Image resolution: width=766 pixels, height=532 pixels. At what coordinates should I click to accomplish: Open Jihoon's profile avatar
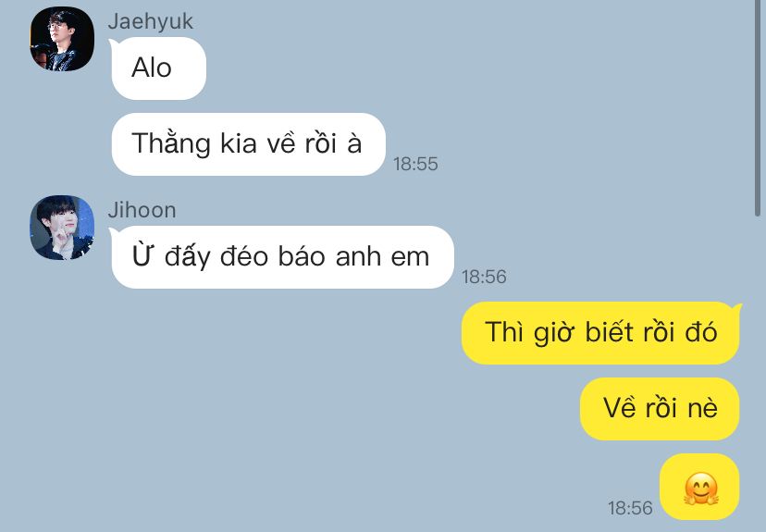click(62, 228)
